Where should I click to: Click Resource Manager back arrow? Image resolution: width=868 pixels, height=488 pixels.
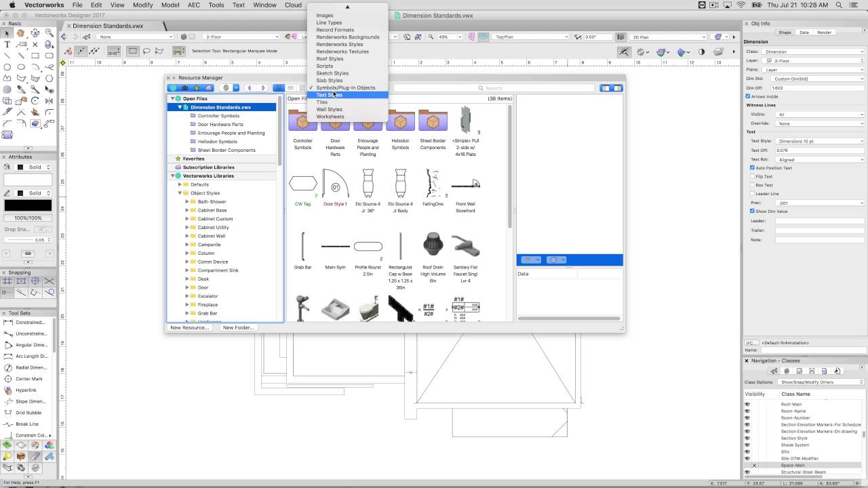[x=250, y=88]
